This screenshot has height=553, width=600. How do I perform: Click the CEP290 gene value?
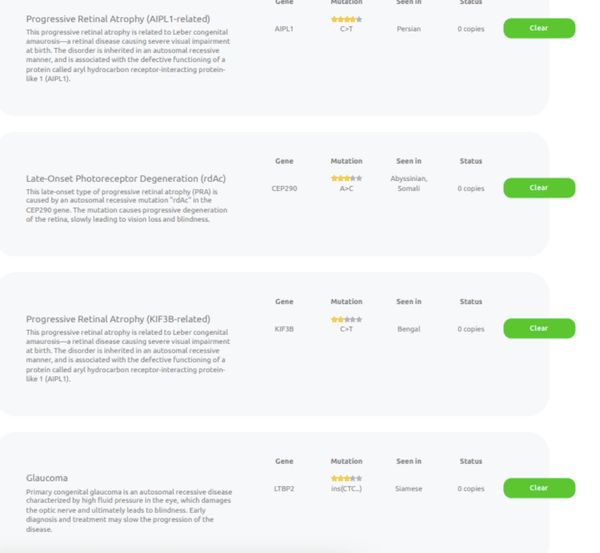(x=284, y=188)
